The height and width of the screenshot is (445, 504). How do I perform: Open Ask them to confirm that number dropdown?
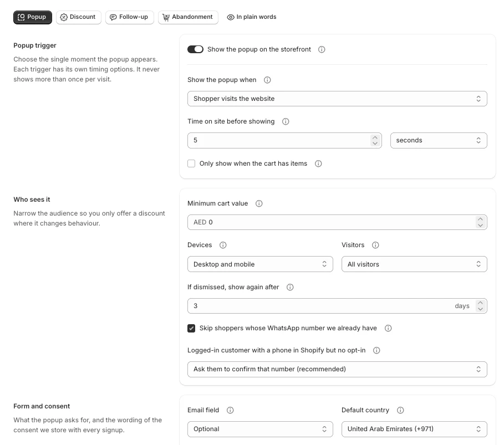[337, 369]
